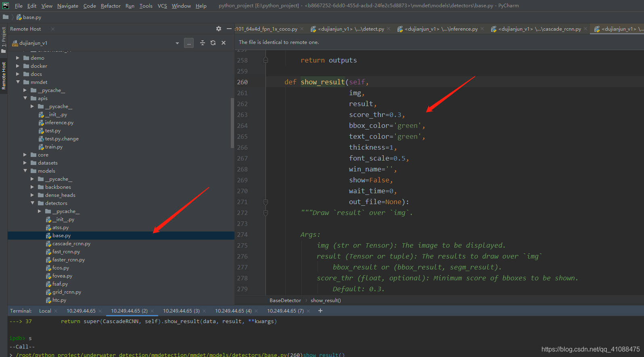644x357 pixels.
Task: Open fast_rcnn.py file
Action: pyautogui.click(x=66, y=252)
